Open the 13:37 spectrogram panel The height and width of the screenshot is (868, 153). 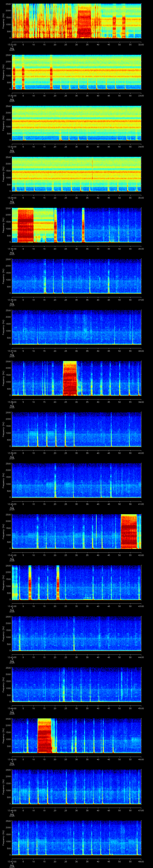pyautogui.click(x=77, y=327)
